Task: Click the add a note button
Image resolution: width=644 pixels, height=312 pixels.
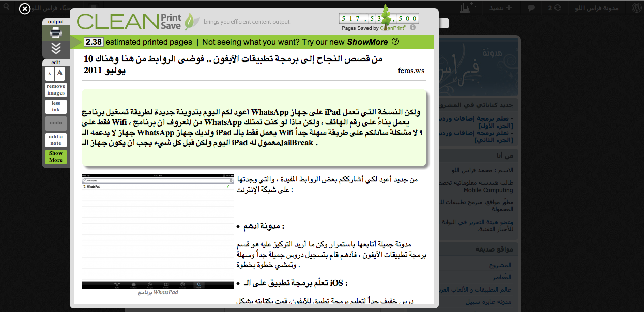Action: tap(56, 140)
